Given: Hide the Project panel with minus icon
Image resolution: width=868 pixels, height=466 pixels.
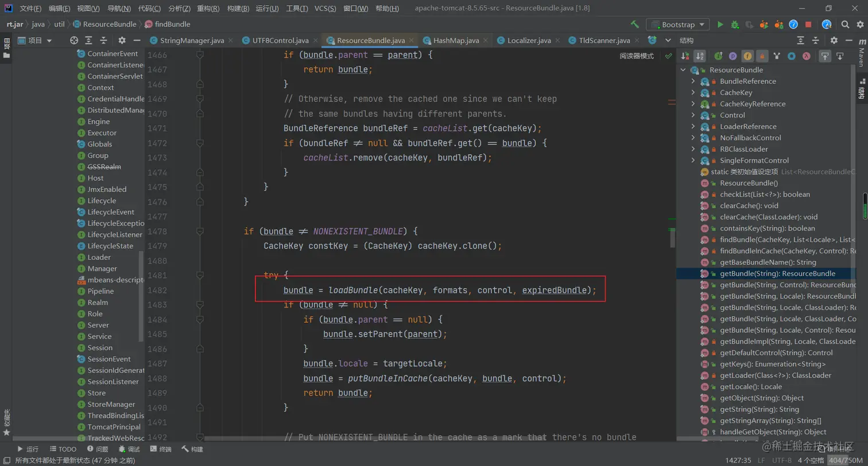Looking at the screenshot, I should pyautogui.click(x=137, y=40).
